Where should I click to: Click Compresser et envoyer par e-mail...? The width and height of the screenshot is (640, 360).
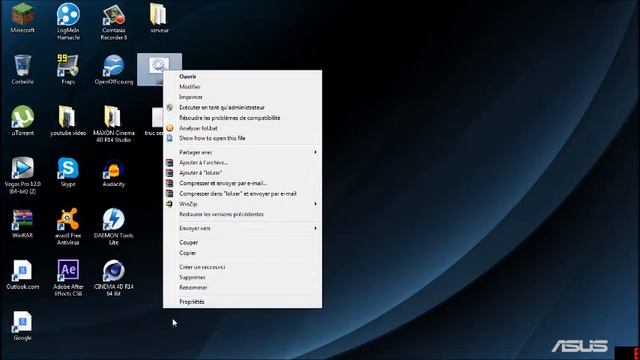pos(242,183)
